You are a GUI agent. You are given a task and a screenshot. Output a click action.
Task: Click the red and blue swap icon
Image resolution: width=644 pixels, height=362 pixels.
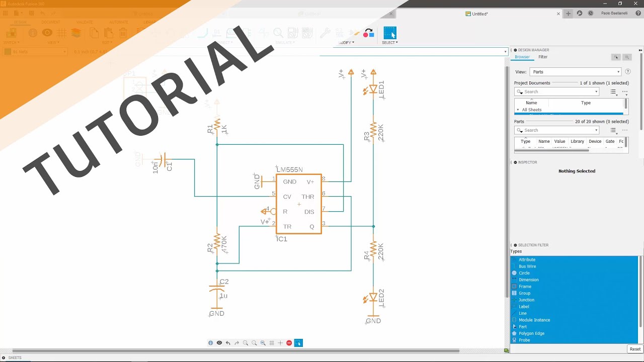coord(369,33)
